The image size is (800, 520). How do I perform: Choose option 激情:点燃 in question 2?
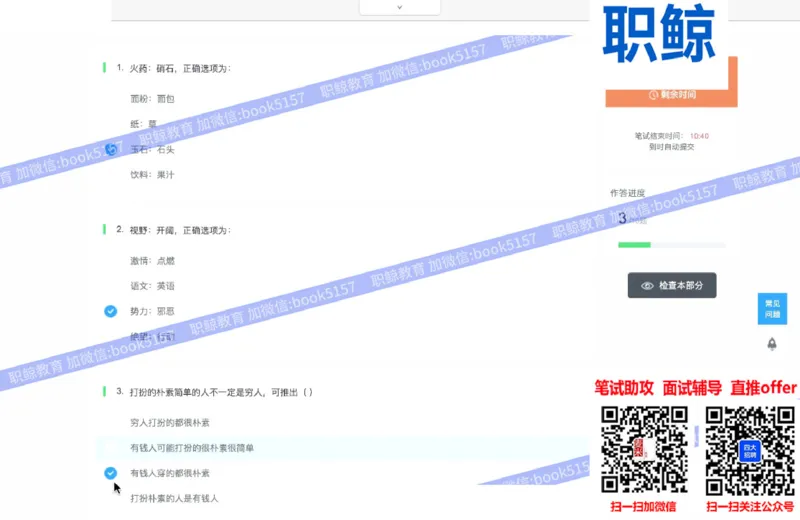click(152, 261)
